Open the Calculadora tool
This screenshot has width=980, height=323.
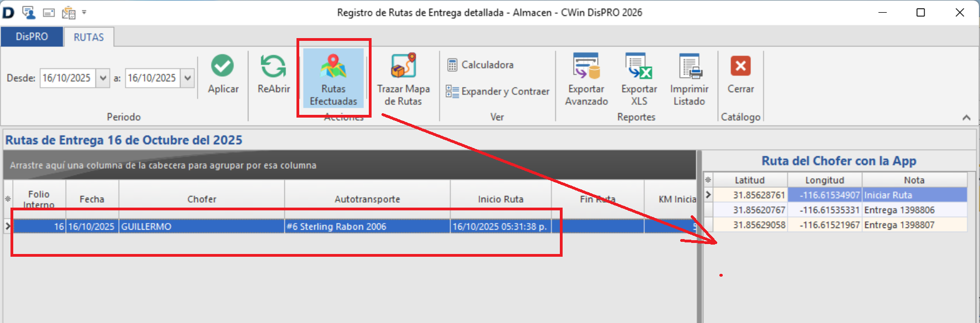pyautogui.click(x=480, y=65)
